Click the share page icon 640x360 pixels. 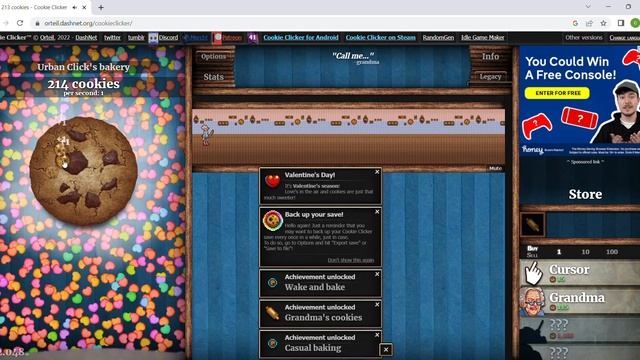point(589,23)
